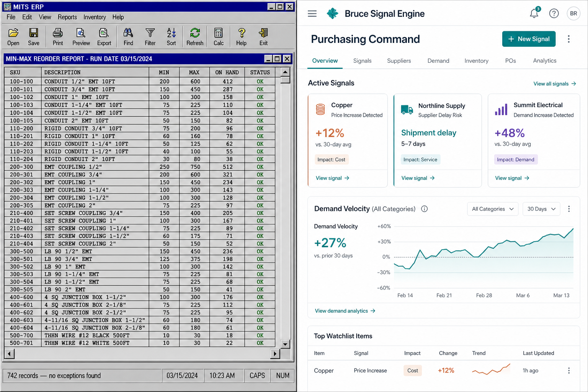The width and height of the screenshot is (588, 392).
Task: Click the Copper coin stack icon
Action: tap(320, 109)
